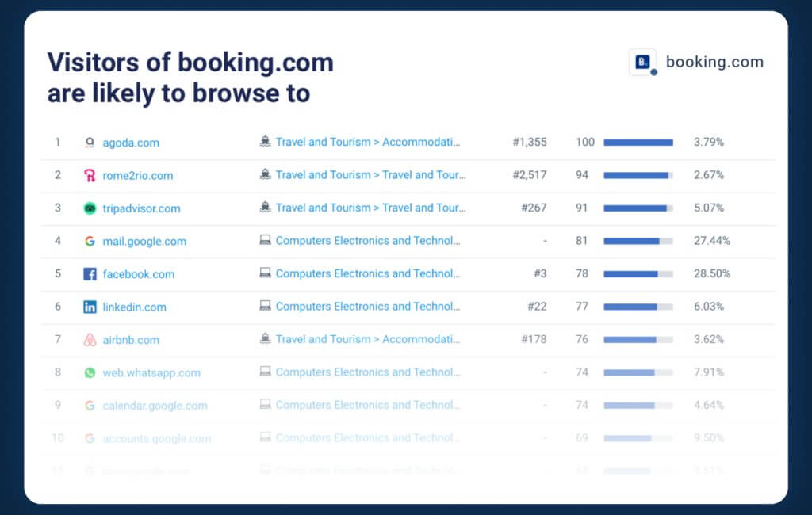The height and width of the screenshot is (515, 812).
Task: Click the rome2rio.com pink logo icon
Action: point(90,175)
